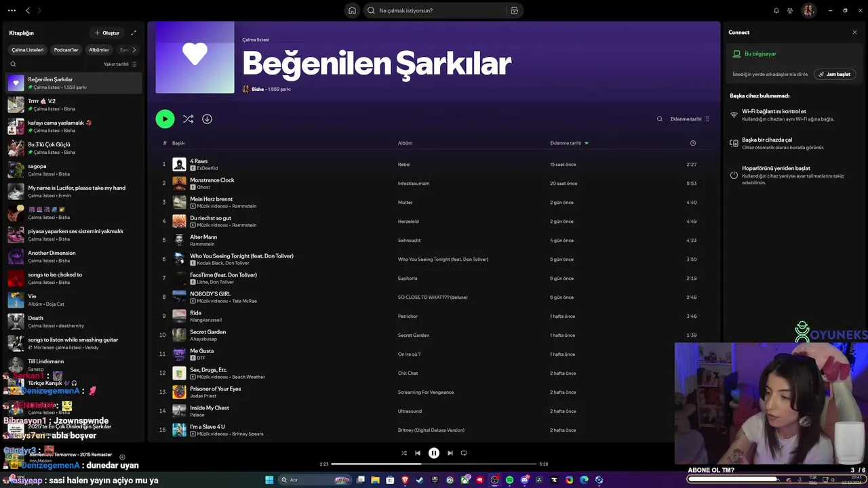Screen dimensions: 868x488
Task: Open the Death playlist by deathernity
Action: pos(73,321)
